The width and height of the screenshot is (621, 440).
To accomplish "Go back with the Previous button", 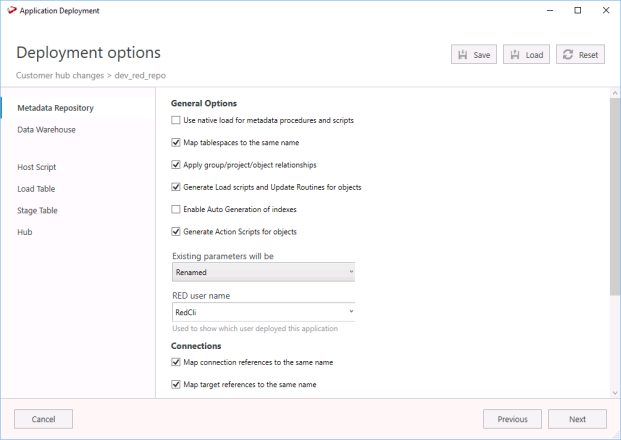I will (512, 419).
